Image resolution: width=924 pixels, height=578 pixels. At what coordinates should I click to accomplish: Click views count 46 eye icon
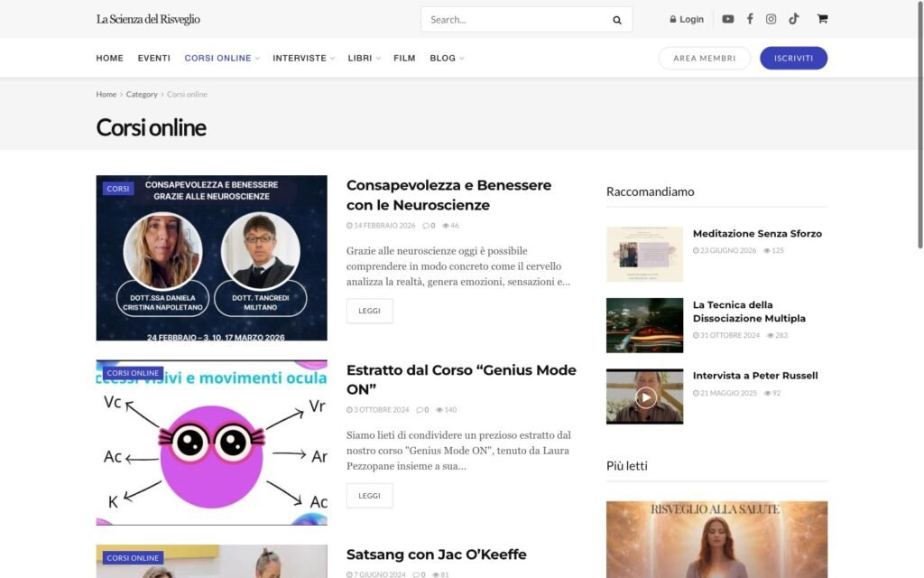pos(446,225)
